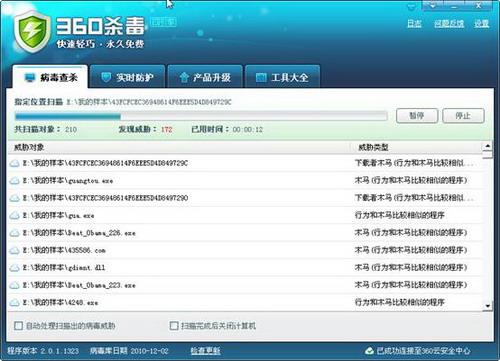Click the virus database date 2010-12-02

click(149, 351)
